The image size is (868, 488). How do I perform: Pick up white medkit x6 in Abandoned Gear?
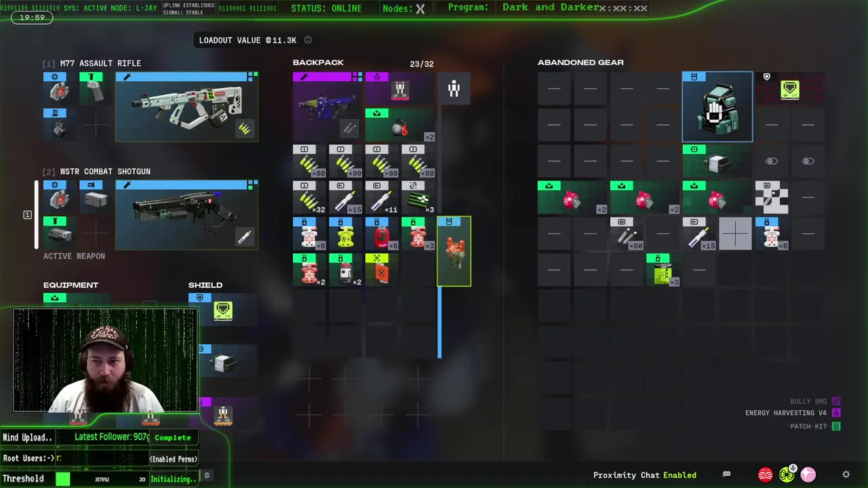pyautogui.click(x=772, y=234)
